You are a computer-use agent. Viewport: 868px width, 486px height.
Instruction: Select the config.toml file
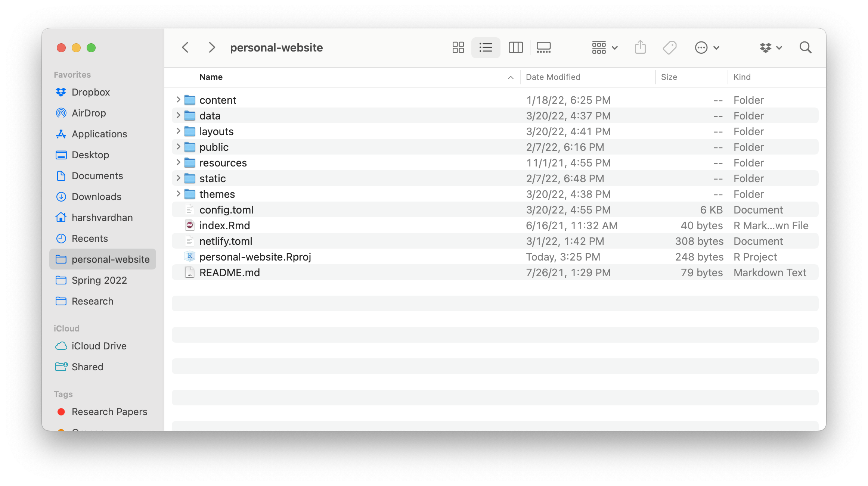pyautogui.click(x=226, y=210)
